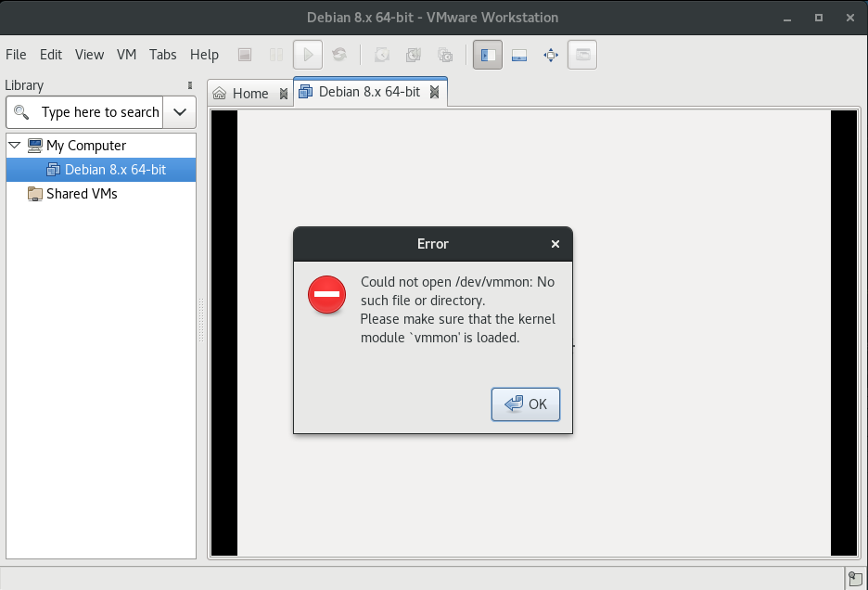868x590 pixels.
Task: Click the Take Snapshot toolbar icon
Action: point(382,55)
